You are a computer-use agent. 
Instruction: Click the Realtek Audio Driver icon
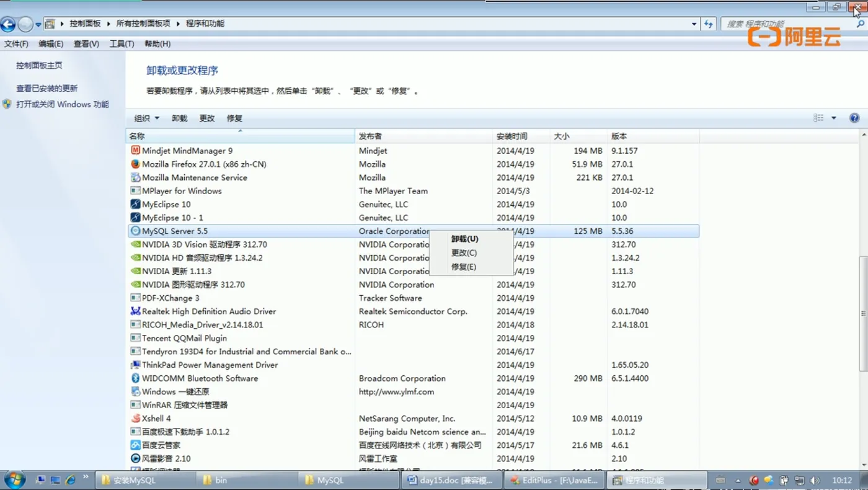[135, 311]
